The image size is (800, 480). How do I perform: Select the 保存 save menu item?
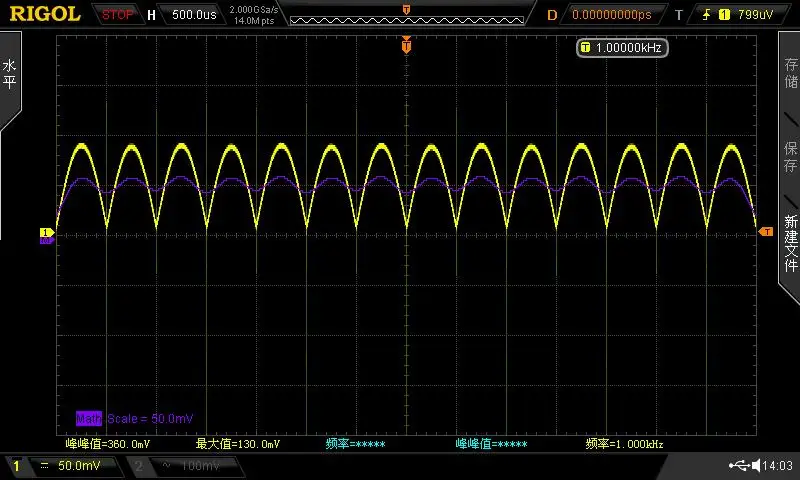point(791,156)
